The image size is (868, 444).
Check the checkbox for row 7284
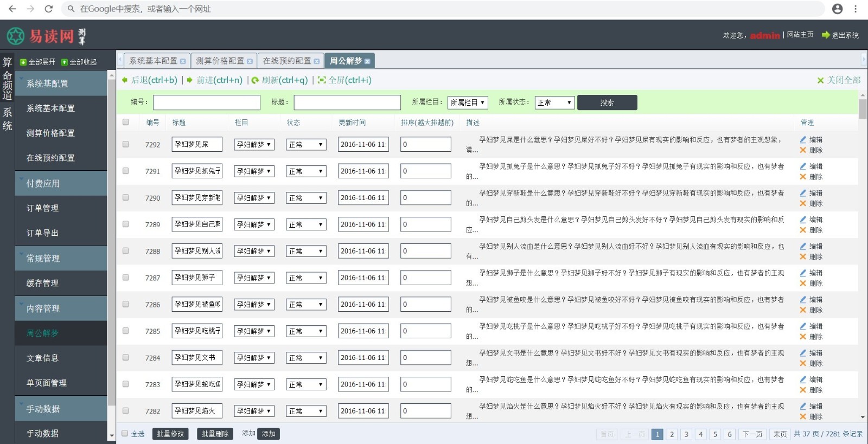click(126, 357)
